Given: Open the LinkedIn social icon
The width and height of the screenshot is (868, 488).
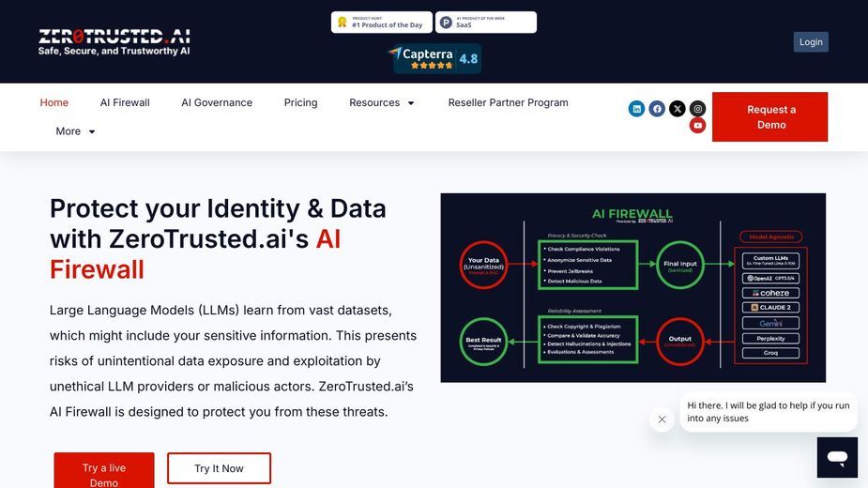Looking at the screenshot, I should click(636, 109).
